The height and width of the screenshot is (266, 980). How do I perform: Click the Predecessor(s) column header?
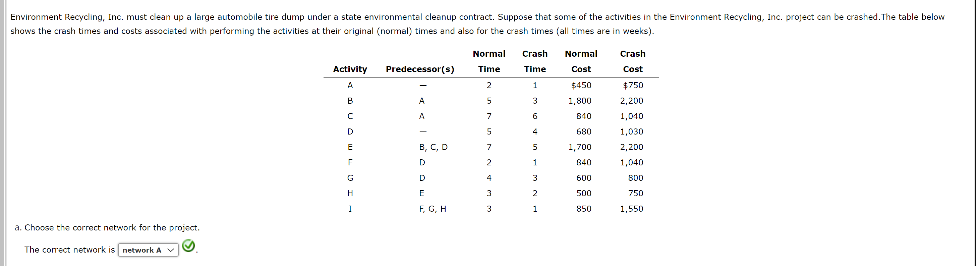[x=420, y=69]
